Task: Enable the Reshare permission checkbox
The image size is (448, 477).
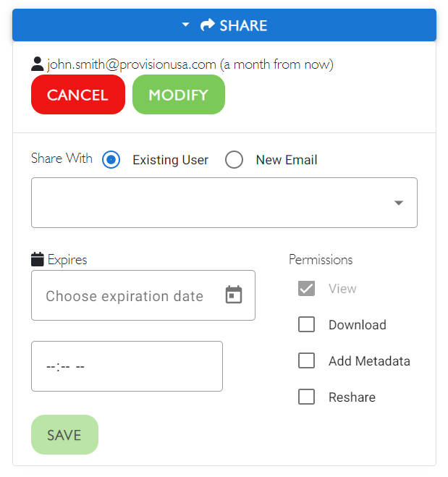Action: 306,397
